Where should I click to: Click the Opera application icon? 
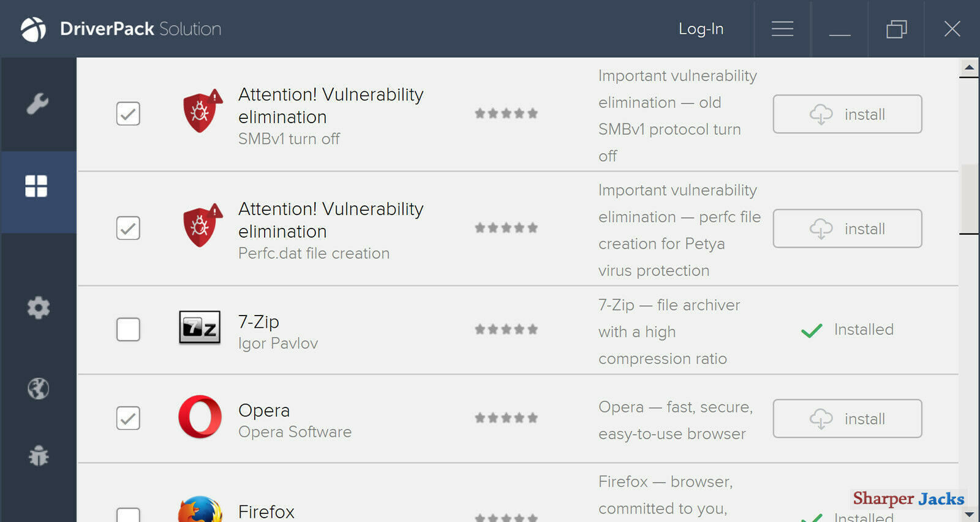click(200, 417)
